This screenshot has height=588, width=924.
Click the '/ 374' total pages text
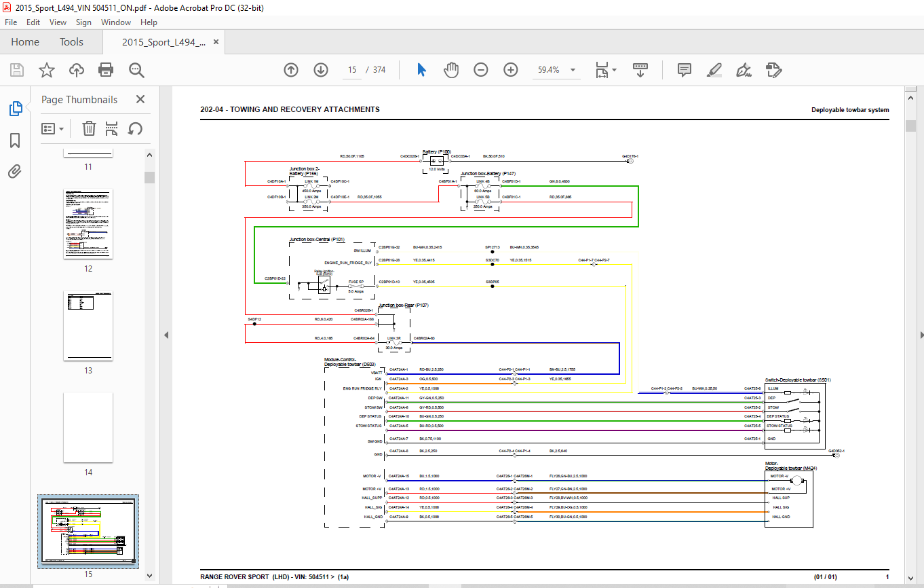tap(375, 70)
